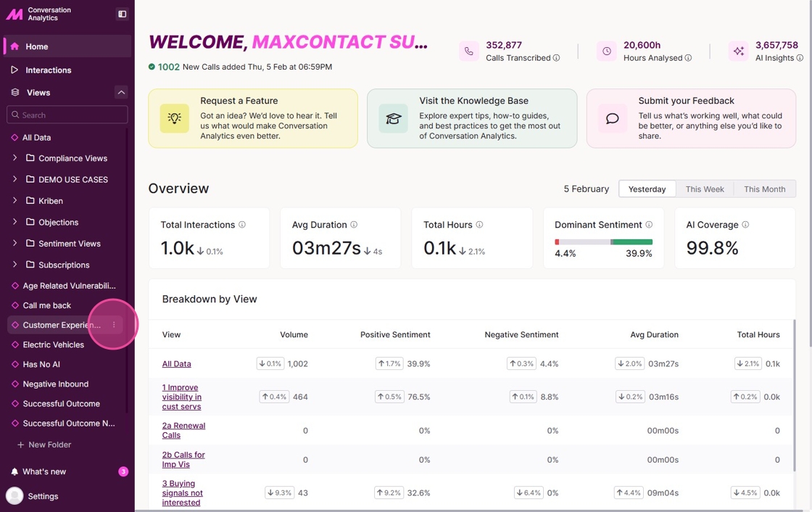Viewport: 812px width, 512px height.
Task: Open the All Data link in table
Action: point(177,364)
